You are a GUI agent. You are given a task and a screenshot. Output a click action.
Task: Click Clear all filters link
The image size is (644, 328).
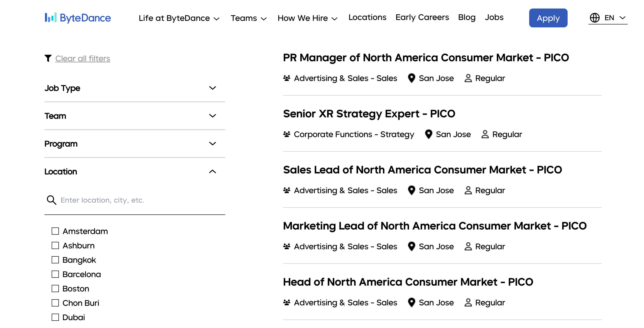[82, 58]
